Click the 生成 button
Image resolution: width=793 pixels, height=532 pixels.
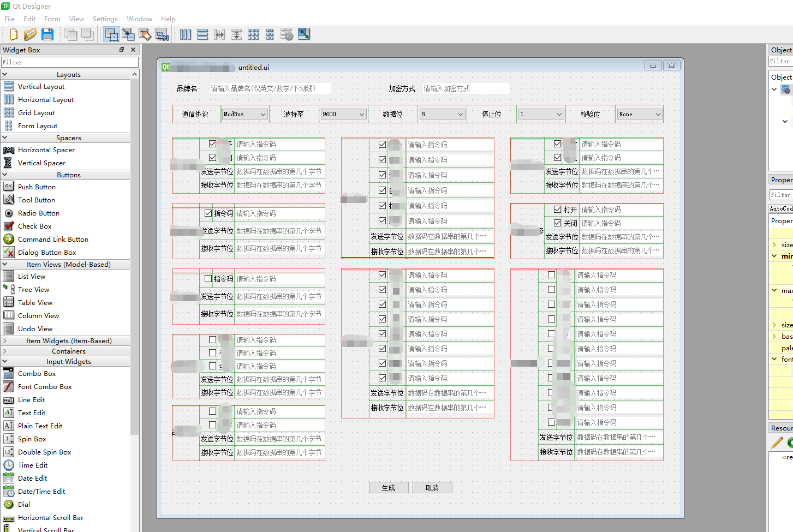click(x=389, y=487)
